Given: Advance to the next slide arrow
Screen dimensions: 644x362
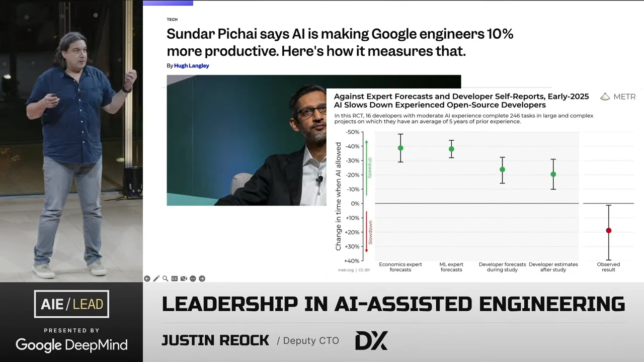Looking at the screenshot, I should (202, 279).
